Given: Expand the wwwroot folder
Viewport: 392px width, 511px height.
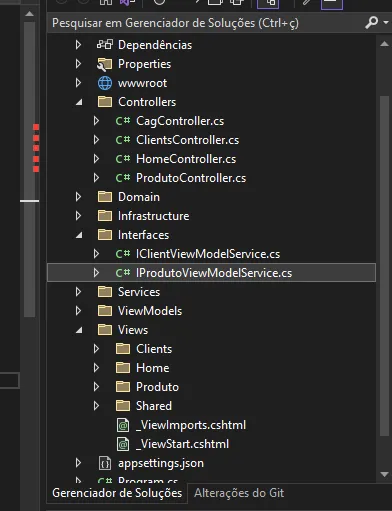Looking at the screenshot, I should [x=78, y=83].
